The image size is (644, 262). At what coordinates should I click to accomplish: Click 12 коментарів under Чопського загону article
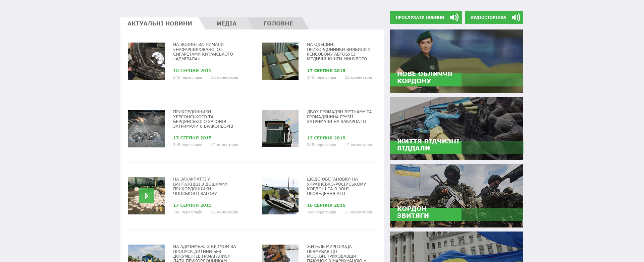224,212
